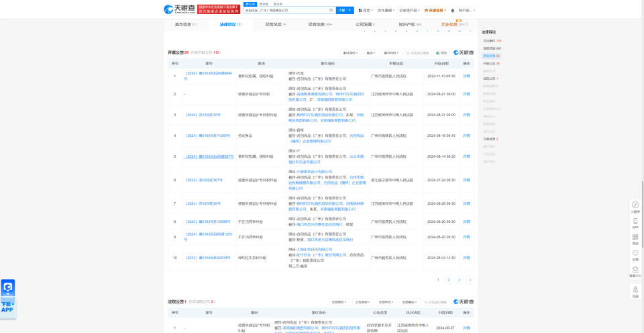The image size is (644, 333).
Task: Jump to 立案信息 in right sidebar
Action: [490, 139]
